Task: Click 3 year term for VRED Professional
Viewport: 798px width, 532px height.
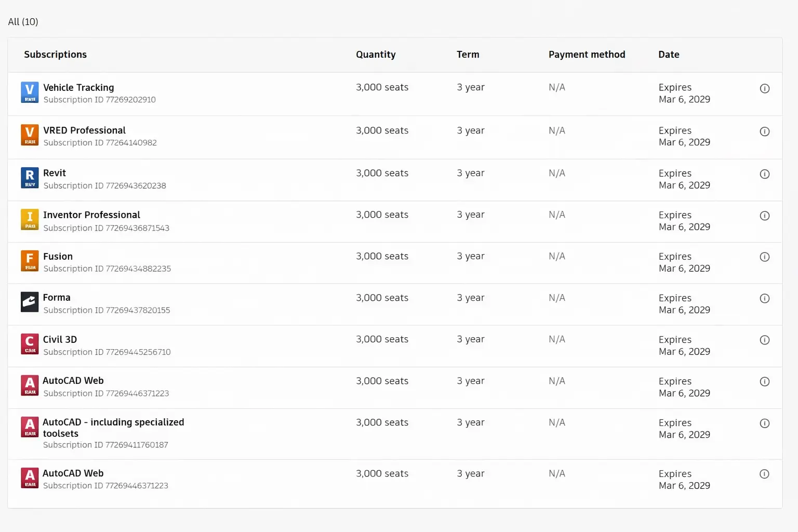Action: tap(471, 130)
